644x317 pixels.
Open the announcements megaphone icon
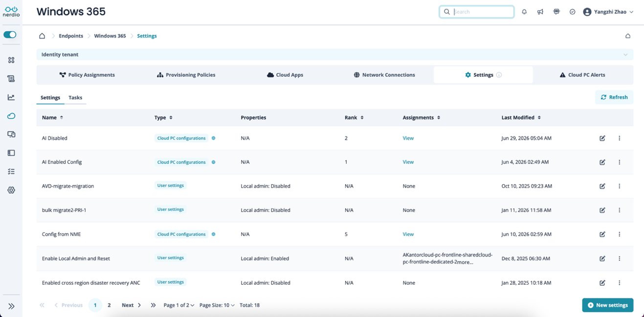tap(540, 12)
